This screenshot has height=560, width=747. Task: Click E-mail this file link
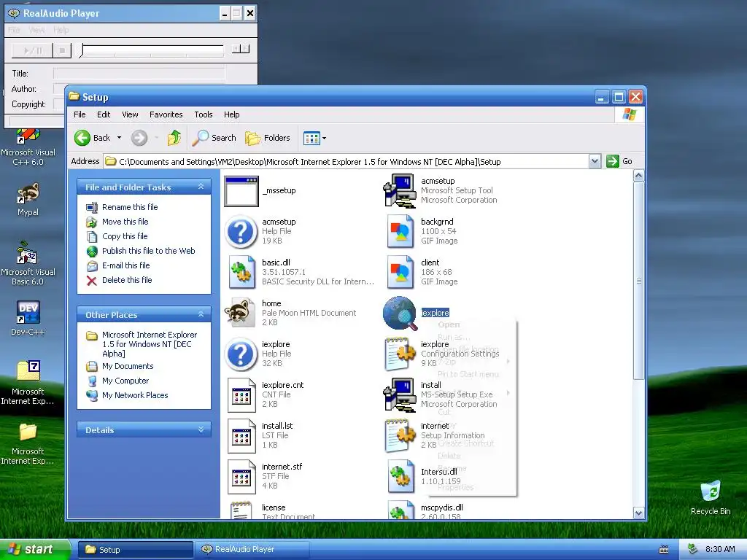pos(125,265)
